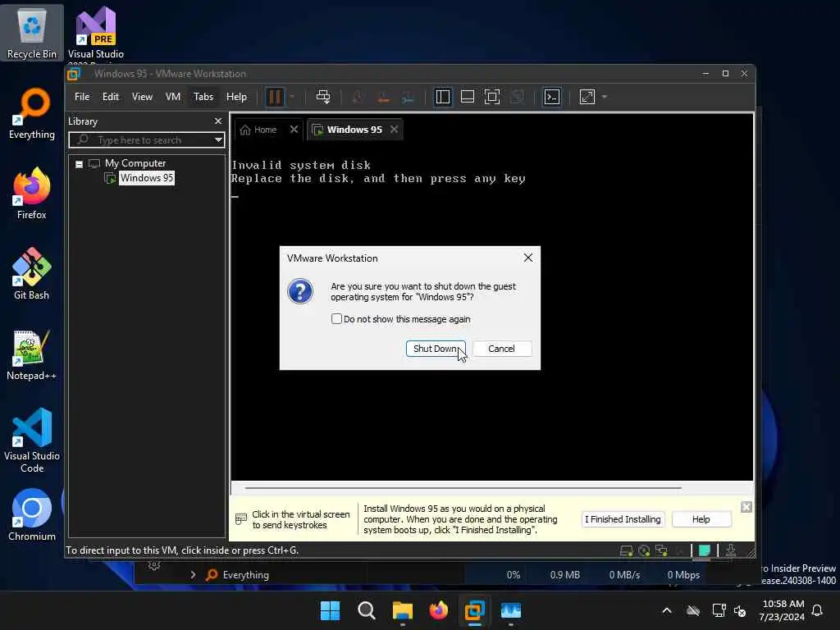Open the Windows Start menu

tap(330, 610)
